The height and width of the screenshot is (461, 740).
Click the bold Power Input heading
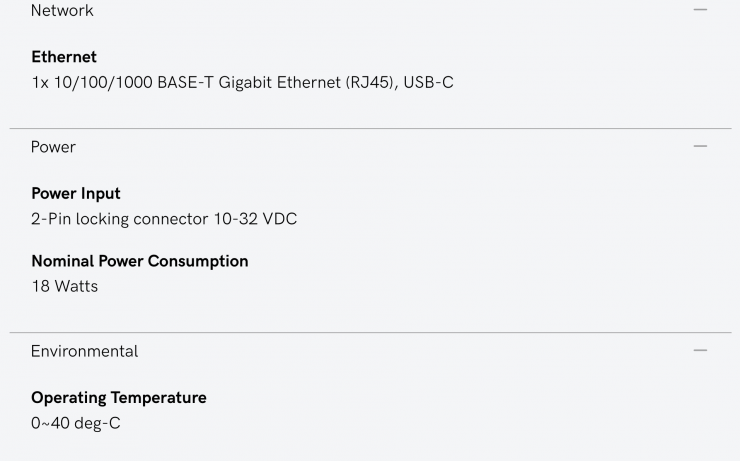point(76,193)
